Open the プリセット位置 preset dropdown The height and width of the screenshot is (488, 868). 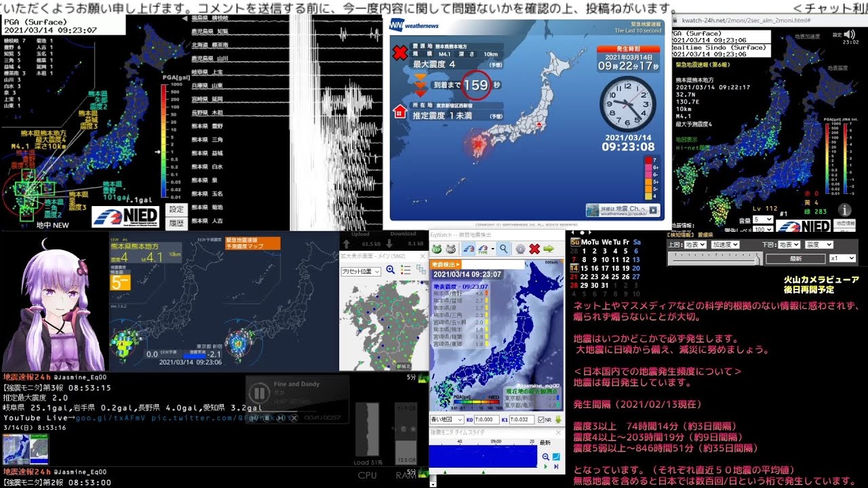click(x=361, y=270)
